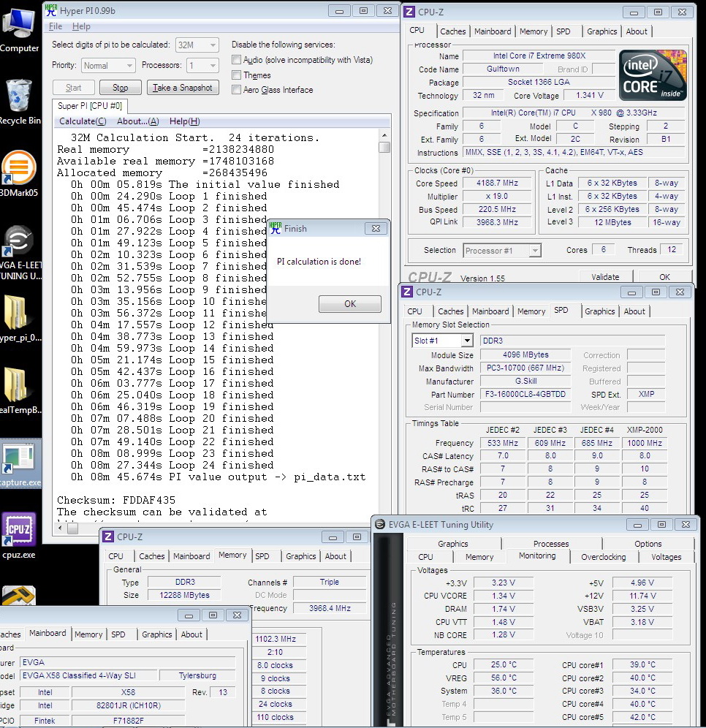Click the CPU-Z logo in the CPU window title bar
Image resolution: width=706 pixels, height=728 pixels.
409,12
